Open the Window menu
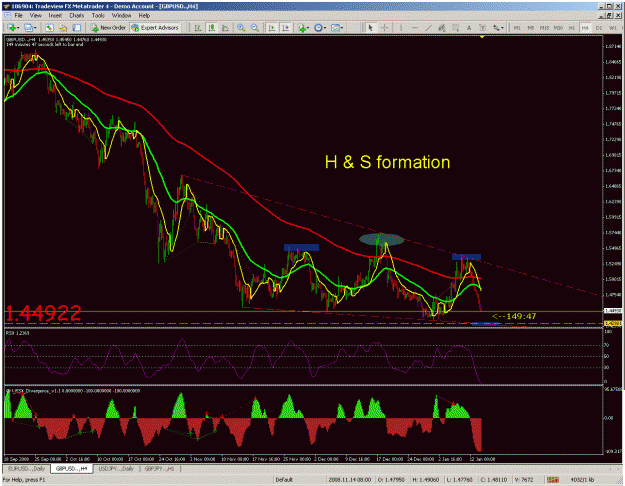The image size is (625, 486). [121, 16]
